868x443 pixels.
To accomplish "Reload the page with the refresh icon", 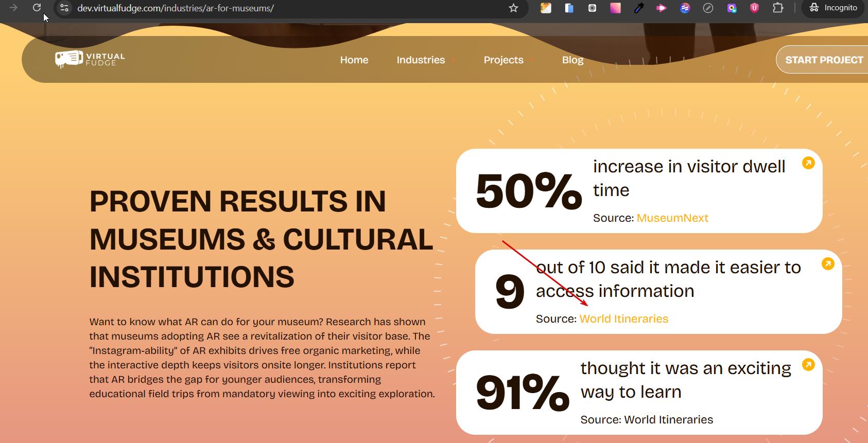I will tap(37, 8).
